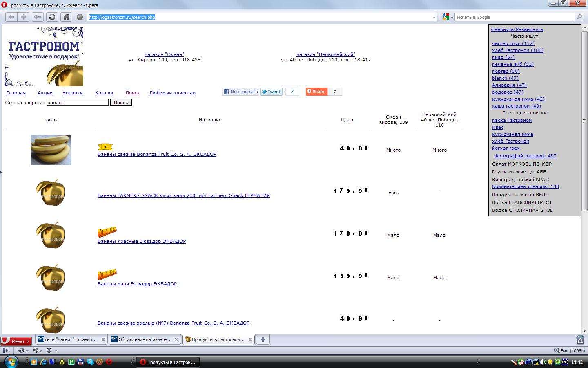Open Фотографий товаров: 487 link
The width and height of the screenshot is (588, 368).
(x=525, y=156)
